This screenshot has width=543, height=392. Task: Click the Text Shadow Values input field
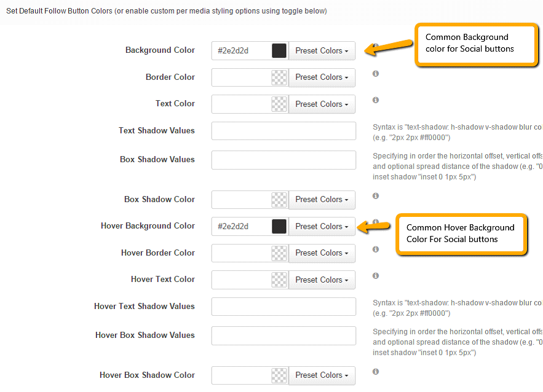[283, 131]
